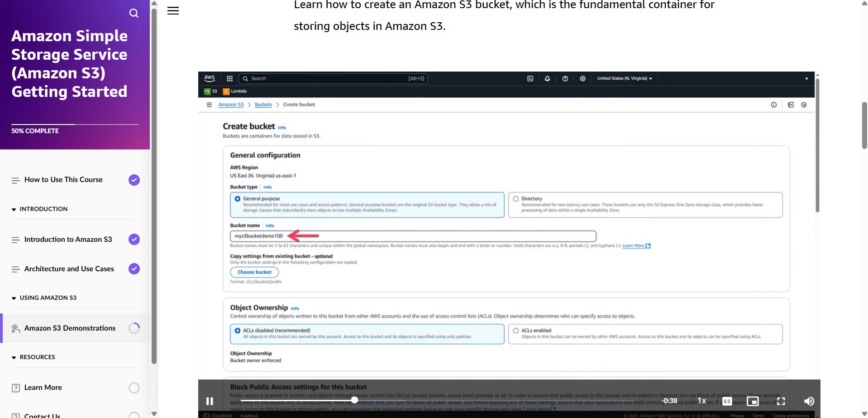Click the AWS console search field
The image size is (868, 418).
[333, 78]
